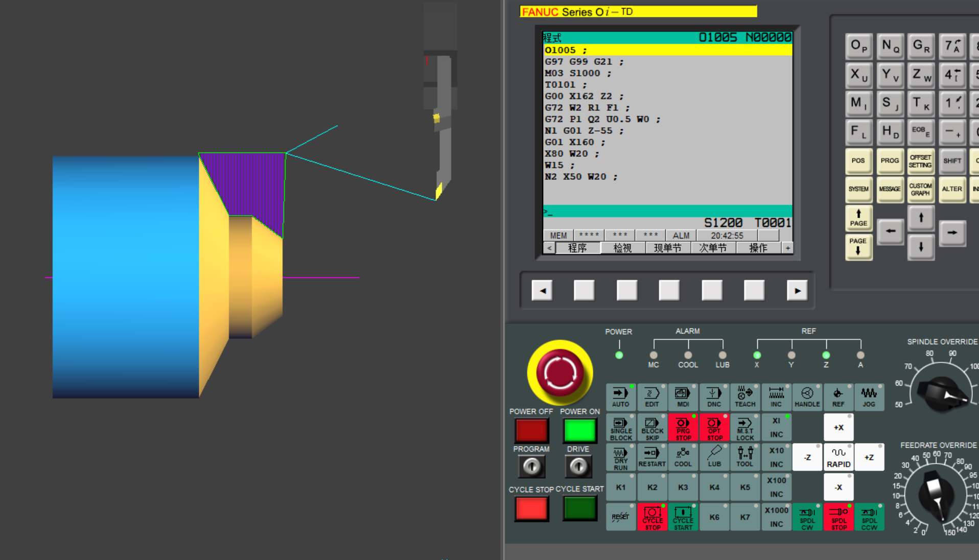979x560 pixels.
Task: Select MDI mode button
Action: (x=683, y=397)
